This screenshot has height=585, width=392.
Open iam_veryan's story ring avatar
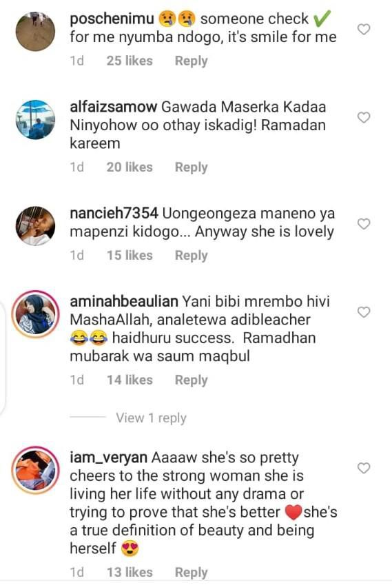pos(35,470)
